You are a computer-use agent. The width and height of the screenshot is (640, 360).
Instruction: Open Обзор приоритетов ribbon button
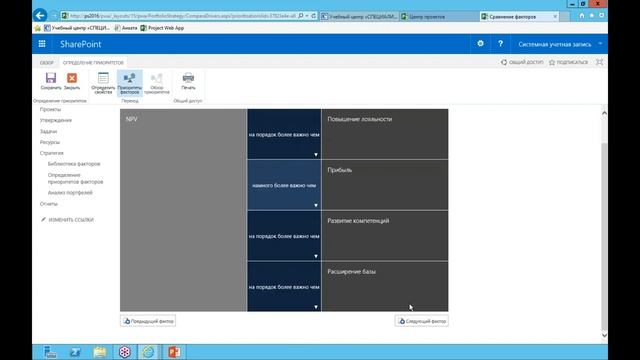pyautogui.click(x=157, y=83)
